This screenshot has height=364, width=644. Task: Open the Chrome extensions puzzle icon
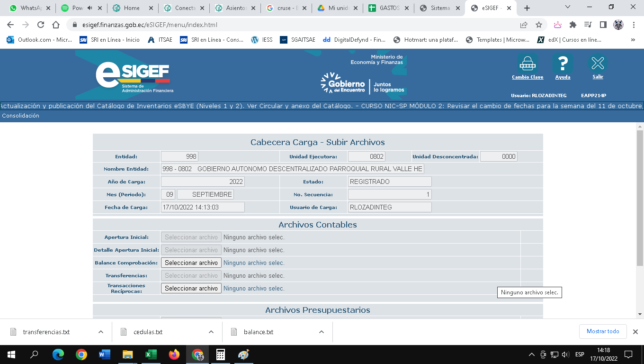(x=573, y=25)
